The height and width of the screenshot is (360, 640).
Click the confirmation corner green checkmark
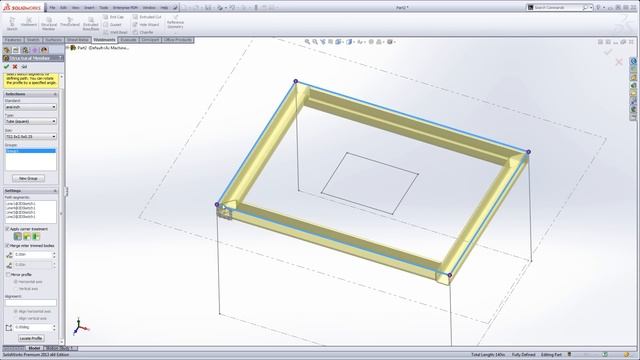(608, 52)
